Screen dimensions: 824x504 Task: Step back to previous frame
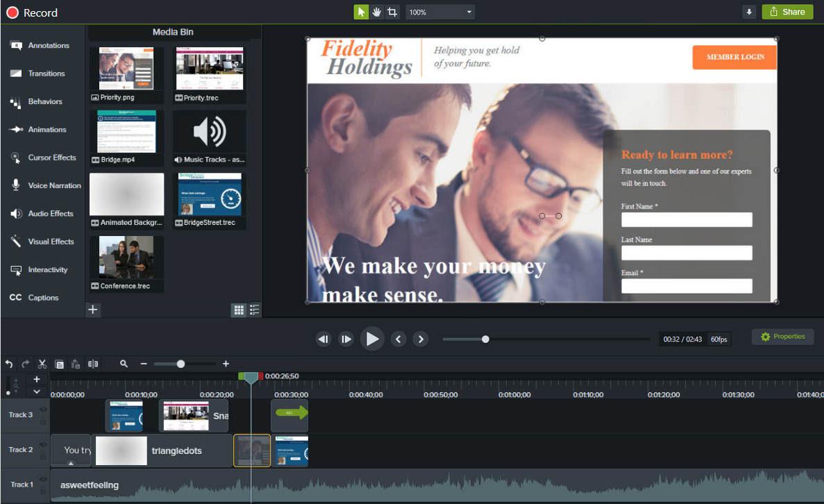coord(323,339)
